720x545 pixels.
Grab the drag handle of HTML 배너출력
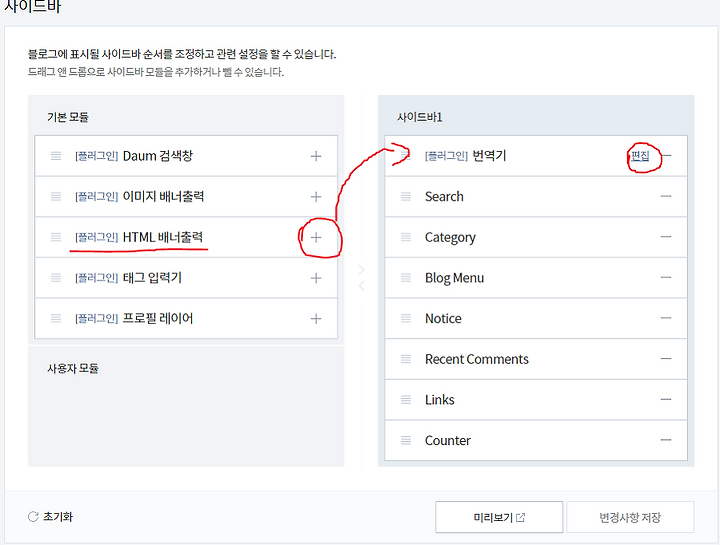(56, 237)
